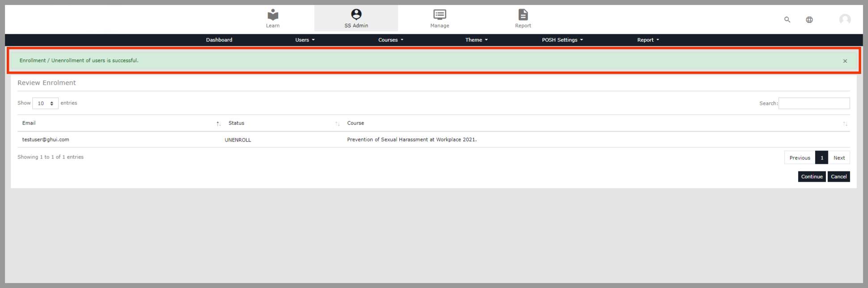Click the Continue button
Image resolution: width=868 pixels, height=288 pixels.
pyautogui.click(x=812, y=177)
